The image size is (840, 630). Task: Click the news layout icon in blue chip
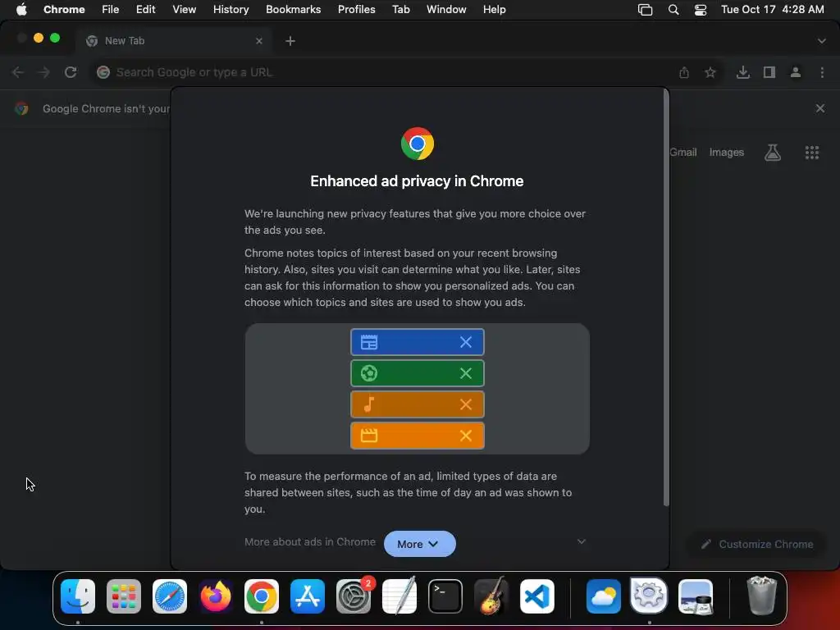point(369,342)
